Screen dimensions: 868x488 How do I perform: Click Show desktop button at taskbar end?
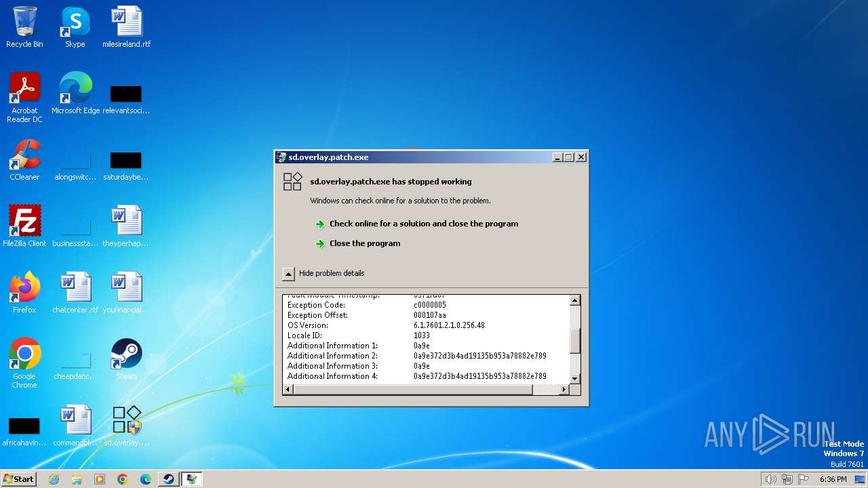click(861, 479)
